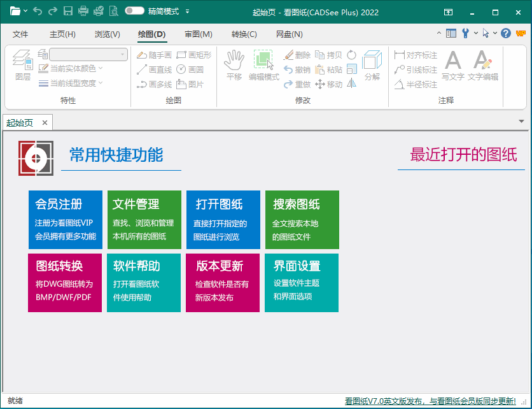Select the 对齐标注 aligned dimension tool

416,55
